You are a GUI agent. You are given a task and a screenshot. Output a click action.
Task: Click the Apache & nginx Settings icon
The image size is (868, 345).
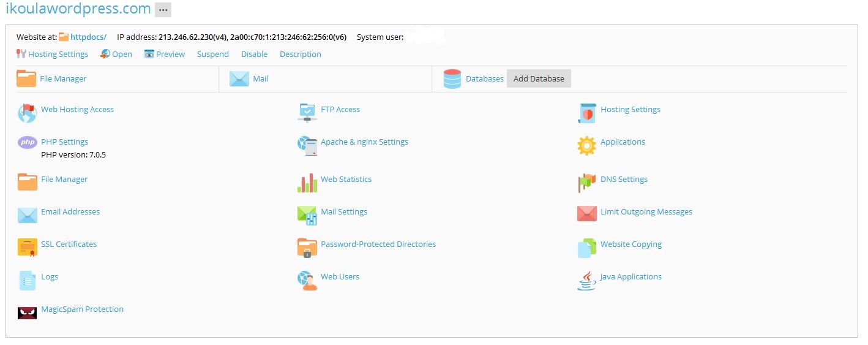(x=307, y=145)
